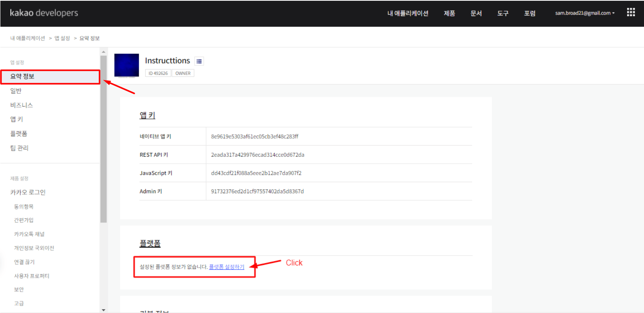Image resolution: width=644 pixels, height=313 pixels.
Task: Open 연결 끊기 sidebar sub-item
Action: 24,262
